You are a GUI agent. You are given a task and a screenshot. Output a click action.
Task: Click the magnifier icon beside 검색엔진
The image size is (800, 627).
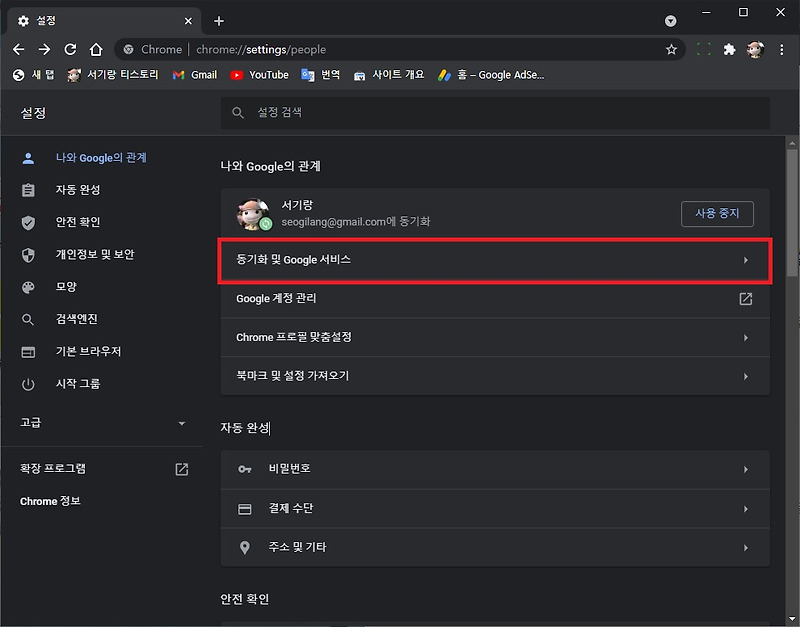27,319
